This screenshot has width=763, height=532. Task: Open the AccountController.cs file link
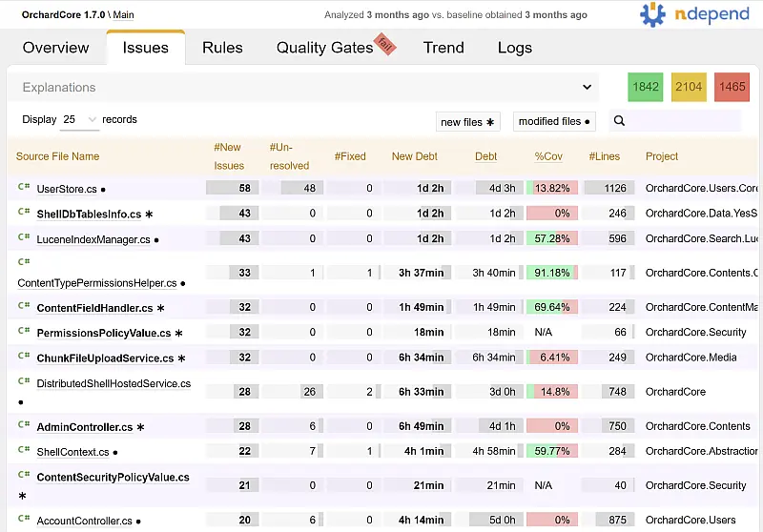[85, 522]
